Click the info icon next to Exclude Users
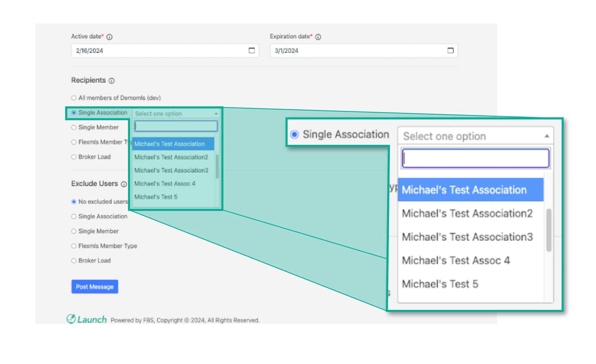 pyautogui.click(x=124, y=184)
